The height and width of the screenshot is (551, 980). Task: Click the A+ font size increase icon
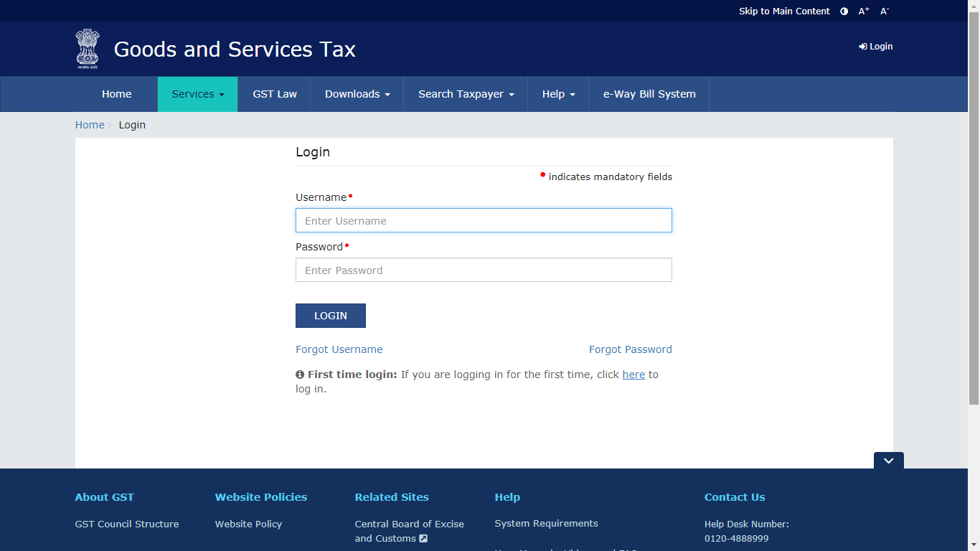click(x=863, y=11)
